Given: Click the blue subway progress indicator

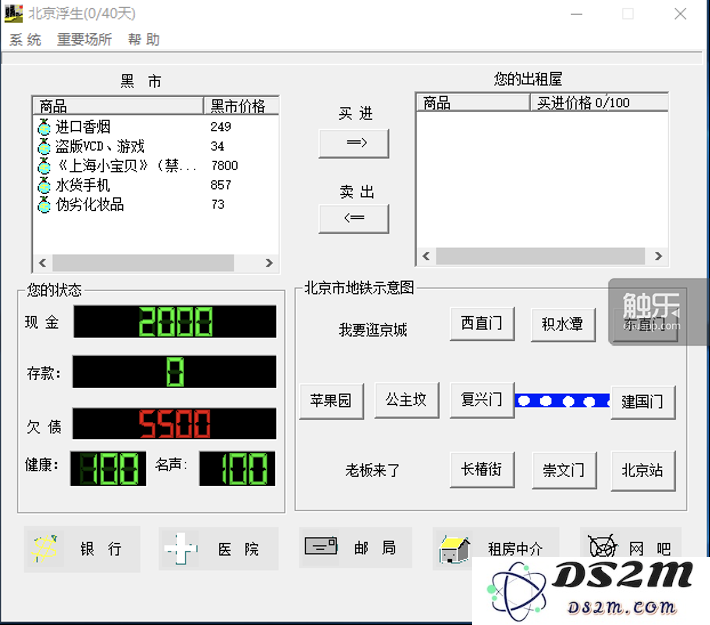Looking at the screenshot, I should (x=562, y=400).
